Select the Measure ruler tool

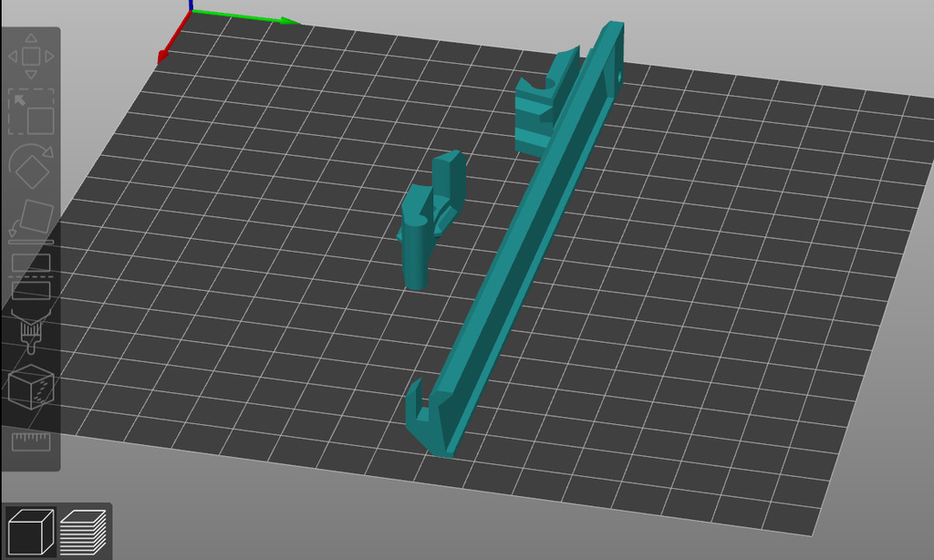click(x=31, y=441)
